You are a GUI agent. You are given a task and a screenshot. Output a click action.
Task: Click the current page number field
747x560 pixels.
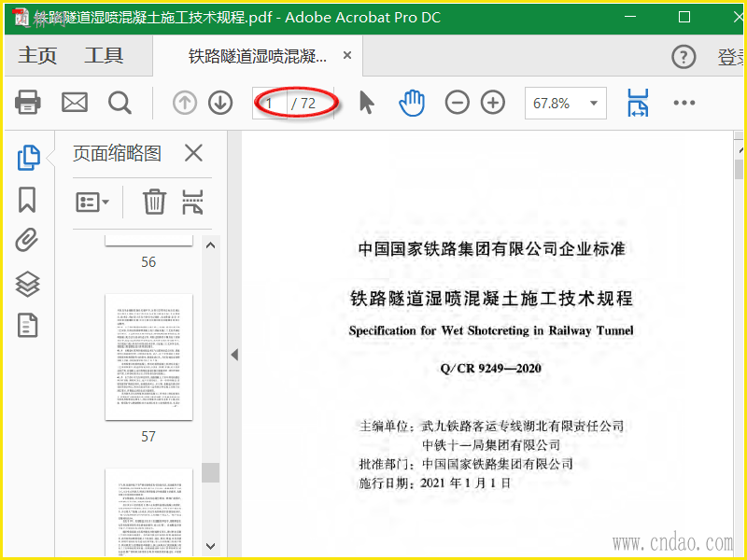(x=270, y=103)
